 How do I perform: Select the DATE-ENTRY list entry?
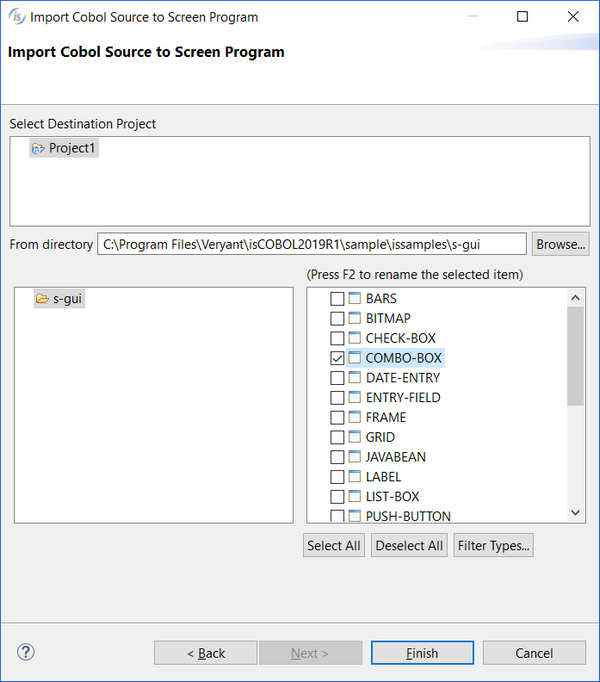pyautogui.click(x=403, y=378)
